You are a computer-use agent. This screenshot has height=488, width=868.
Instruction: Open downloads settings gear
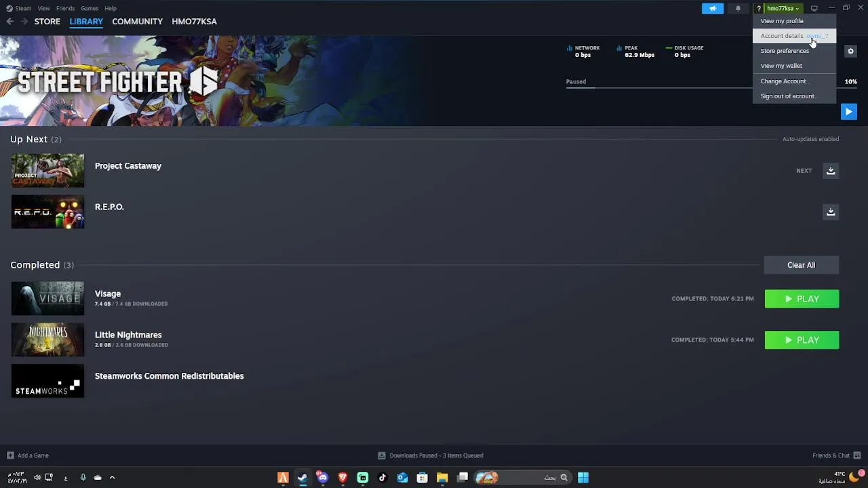pyautogui.click(x=850, y=51)
